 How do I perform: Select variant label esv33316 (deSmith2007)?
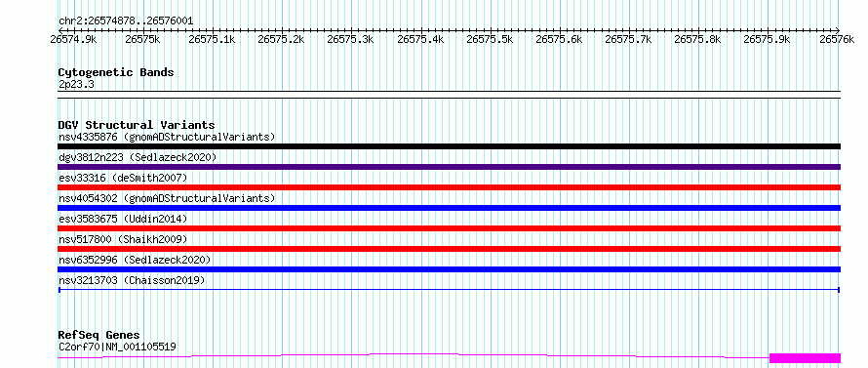123,178
